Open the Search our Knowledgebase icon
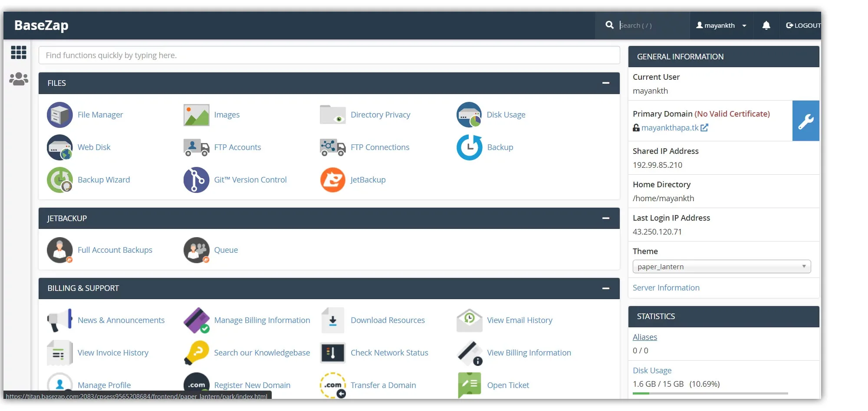The image size is (868, 411). pyautogui.click(x=196, y=353)
